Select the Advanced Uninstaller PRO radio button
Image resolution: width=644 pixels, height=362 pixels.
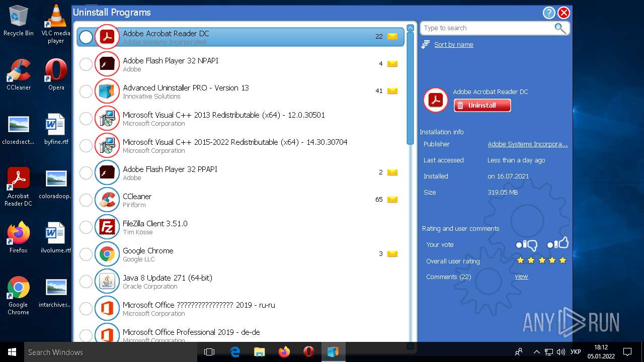point(86,91)
